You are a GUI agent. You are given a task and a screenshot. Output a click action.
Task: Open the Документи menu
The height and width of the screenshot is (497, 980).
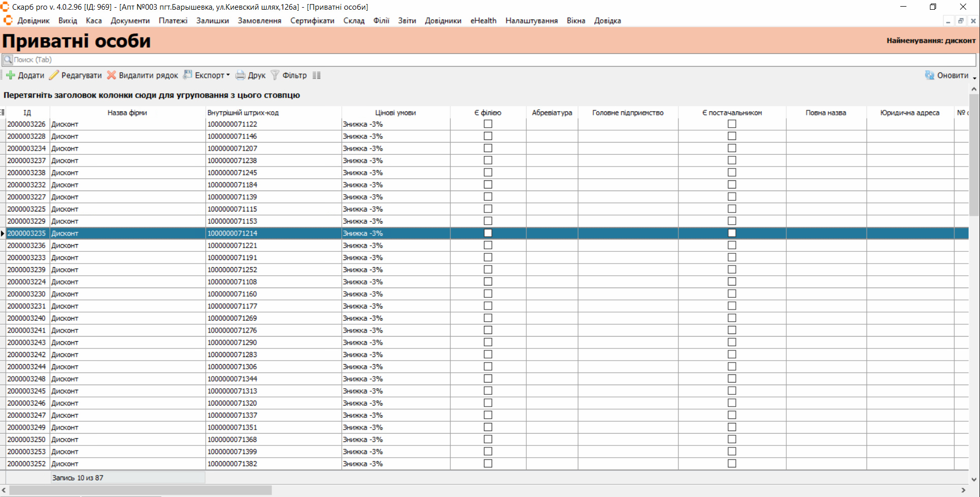130,21
